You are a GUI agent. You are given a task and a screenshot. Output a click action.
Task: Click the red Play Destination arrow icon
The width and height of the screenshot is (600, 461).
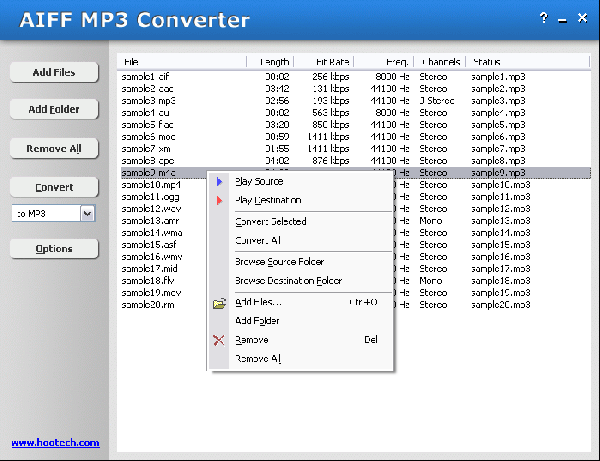pyautogui.click(x=219, y=200)
